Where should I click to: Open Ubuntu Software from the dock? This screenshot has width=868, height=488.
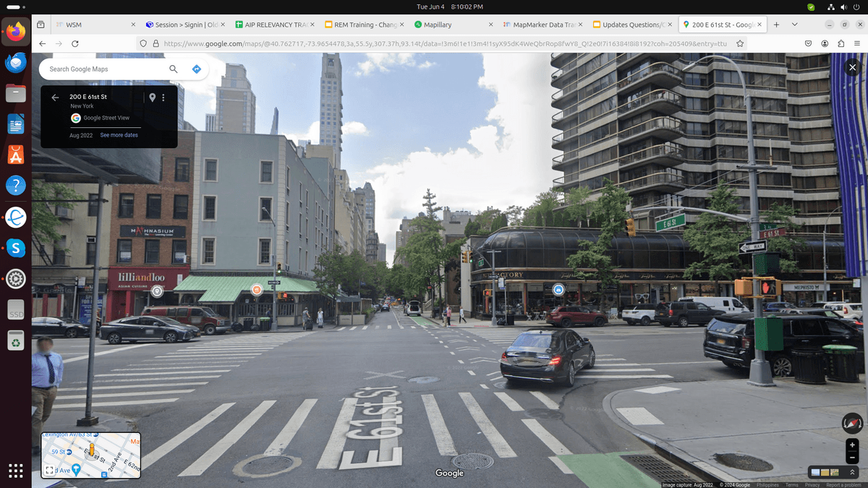[15, 155]
